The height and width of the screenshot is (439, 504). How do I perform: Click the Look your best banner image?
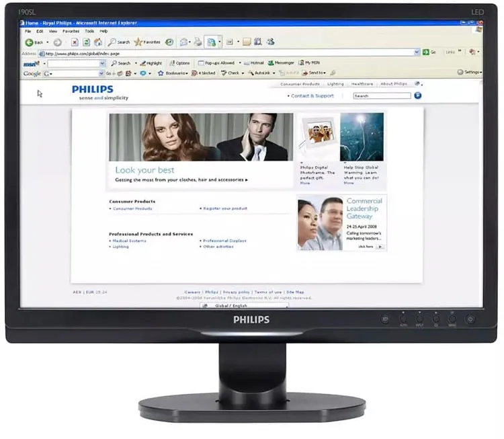coord(201,137)
